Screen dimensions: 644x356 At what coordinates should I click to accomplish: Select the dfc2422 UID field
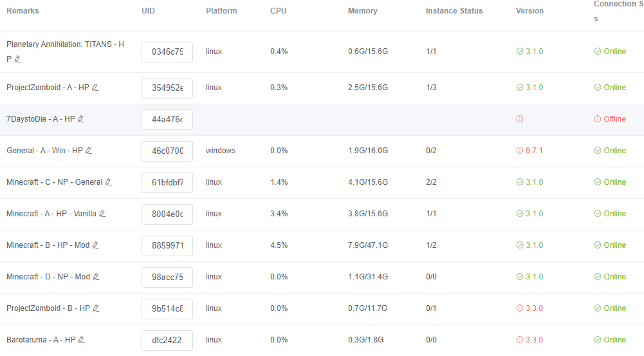tap(167, 341)
